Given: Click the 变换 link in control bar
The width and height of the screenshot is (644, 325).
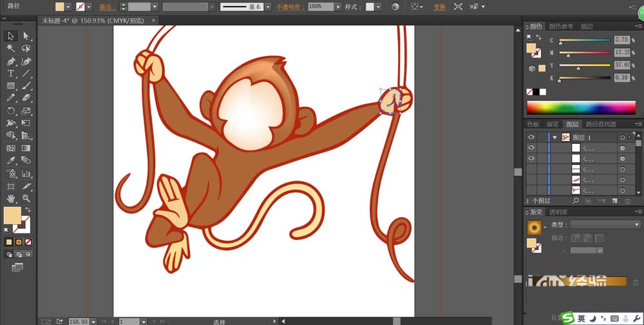Looking at the screenshot, I should pos(439,6).
